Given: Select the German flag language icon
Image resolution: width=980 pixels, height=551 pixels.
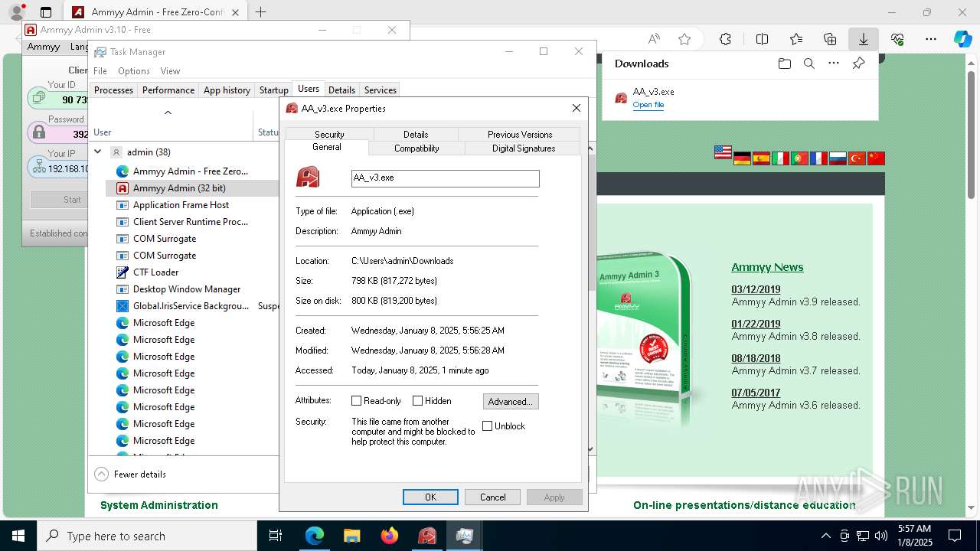Looking at the screenshot, I should (742, 158).
